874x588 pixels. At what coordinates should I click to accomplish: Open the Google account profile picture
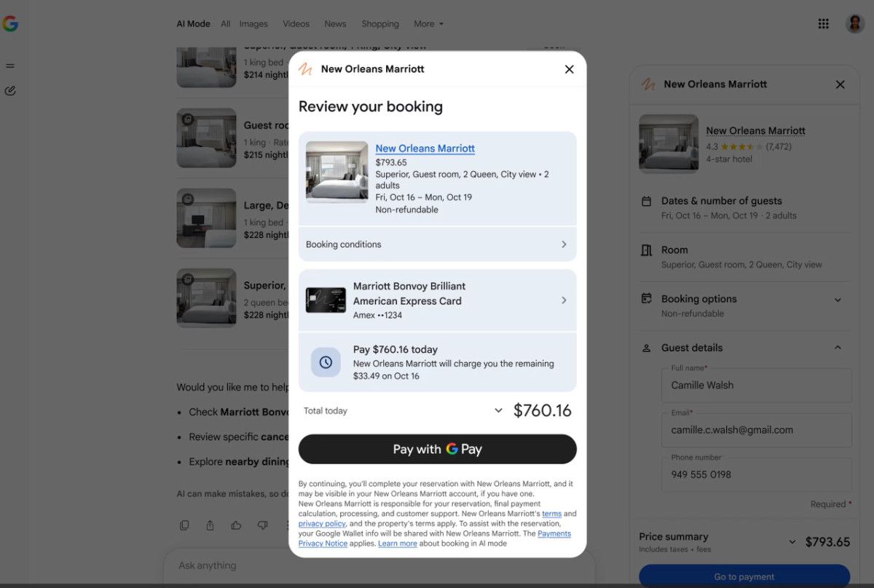[854, 23]
